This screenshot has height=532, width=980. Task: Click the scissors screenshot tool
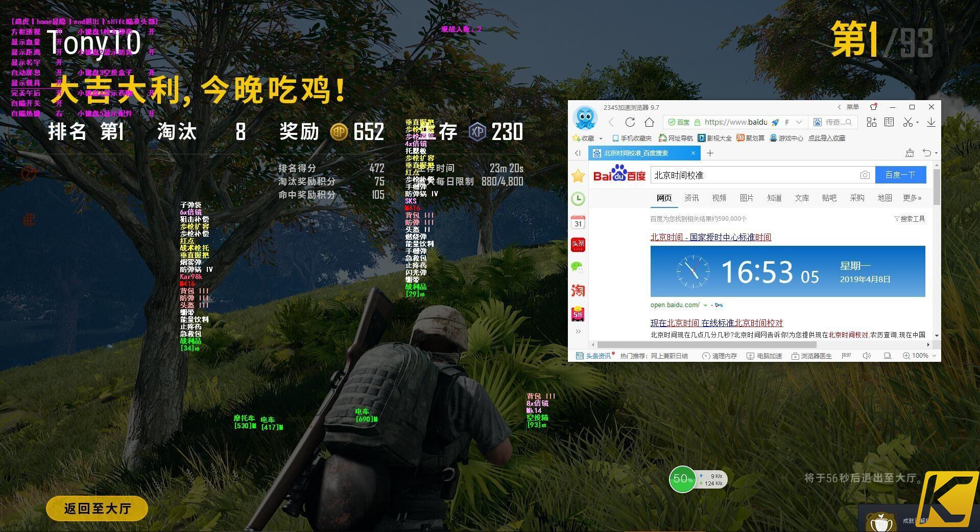point(907,122)
